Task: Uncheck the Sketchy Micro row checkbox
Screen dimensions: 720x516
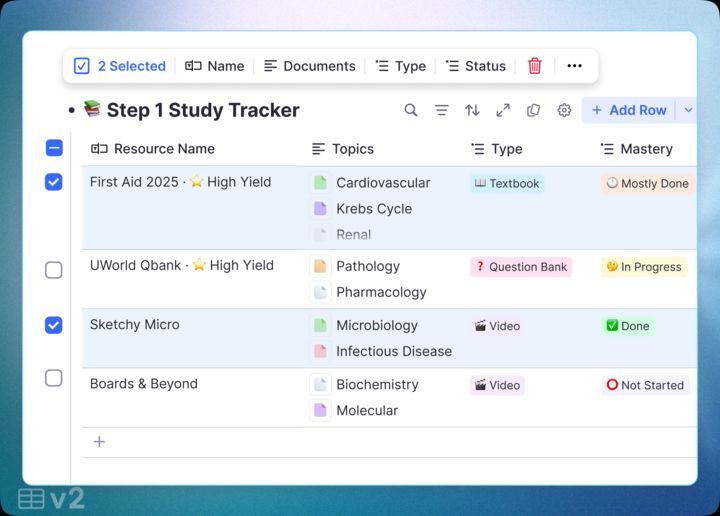Action: pyautogui.click(x=54, y=325)
